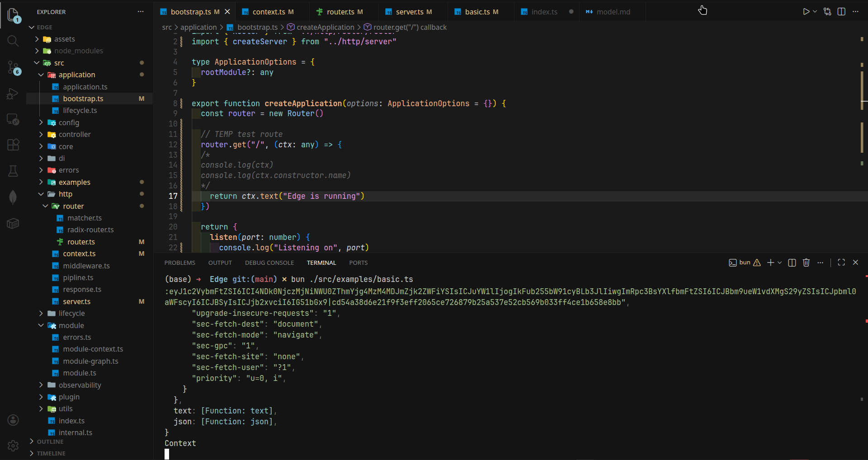Viewport: 868px width, 460px height.
Task: Switch to the PROBLEMS panel tab
Action: coord(179,263)
